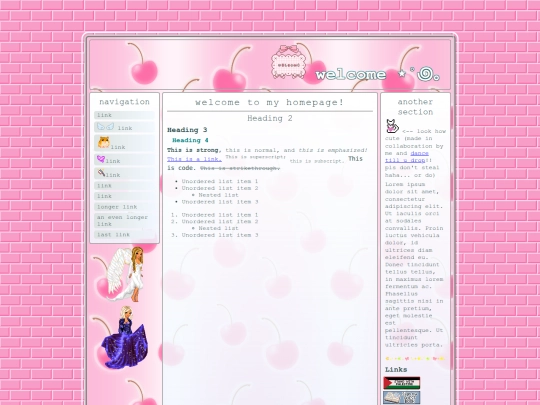Click the 'welcome' banner title text
The width and height of the screenshot is (540, 405).
pos(351,74)
